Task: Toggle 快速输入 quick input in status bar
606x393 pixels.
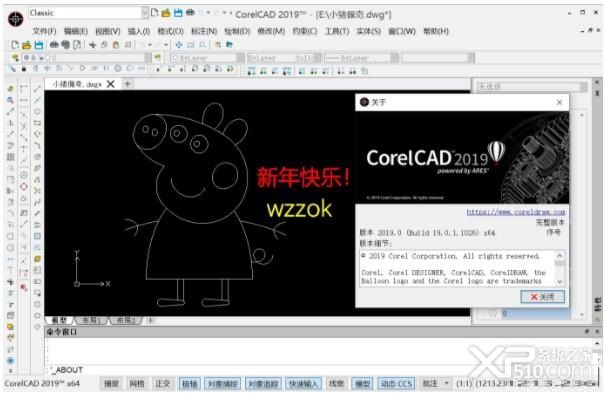Action: (x=304, y=383)
